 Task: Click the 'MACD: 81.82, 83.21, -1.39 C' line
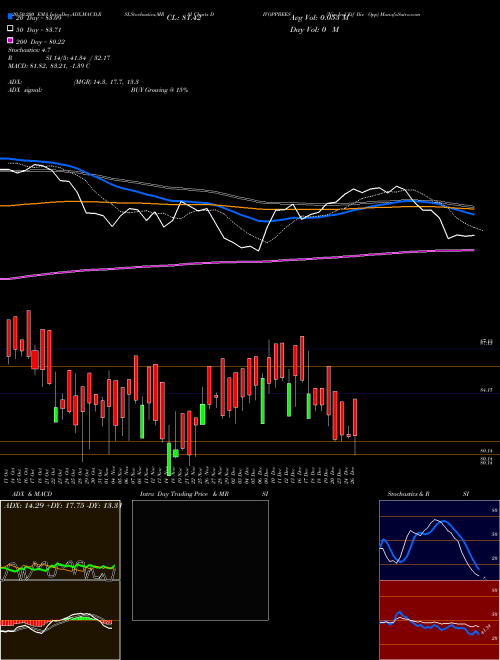point(49,66)
